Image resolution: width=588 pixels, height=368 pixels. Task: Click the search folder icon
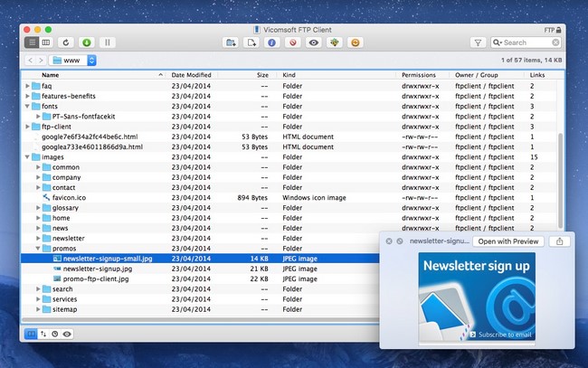click(x=46, y=289)
